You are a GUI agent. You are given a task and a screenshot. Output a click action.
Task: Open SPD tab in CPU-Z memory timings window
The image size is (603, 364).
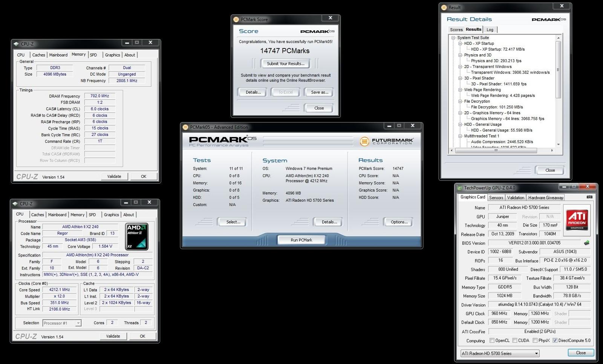[x=93, y=55]
